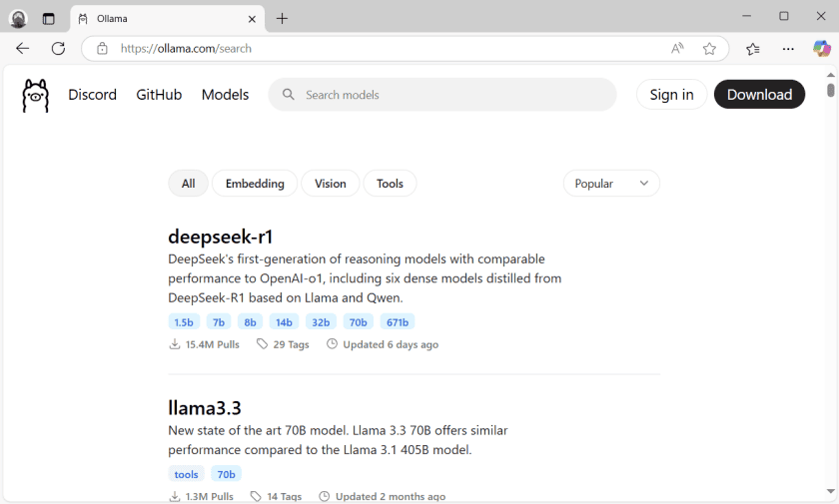This screenshot has width=839, height=504.
Task: Open the favorites list icon
Action: coord(752,48)
